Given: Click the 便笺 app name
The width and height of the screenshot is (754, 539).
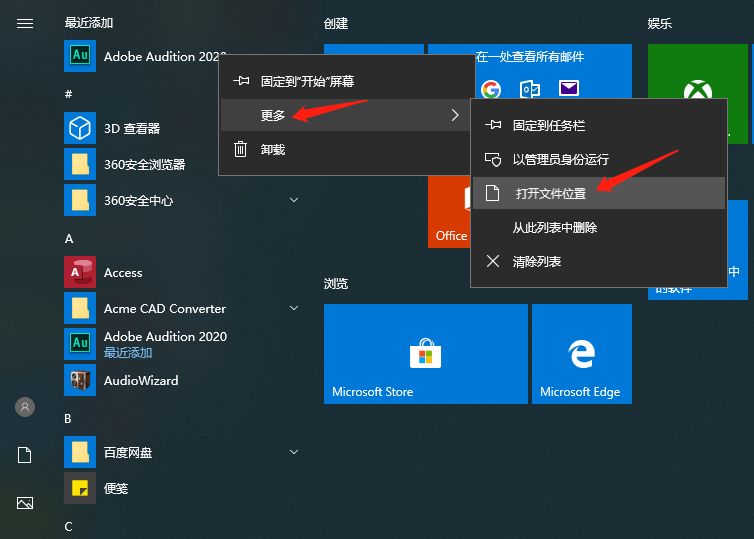Looking at the screenshot, I should point(116,489).
